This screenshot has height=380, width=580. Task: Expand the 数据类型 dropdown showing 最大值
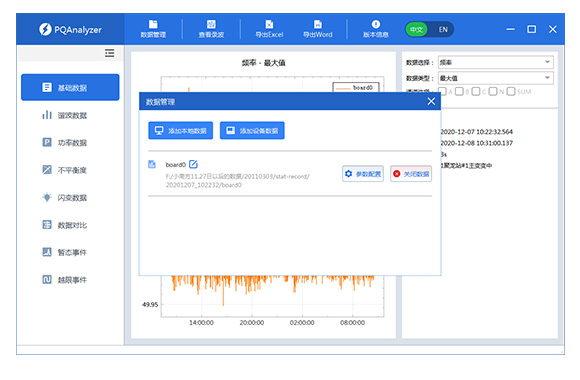click(x=496, y=78)
